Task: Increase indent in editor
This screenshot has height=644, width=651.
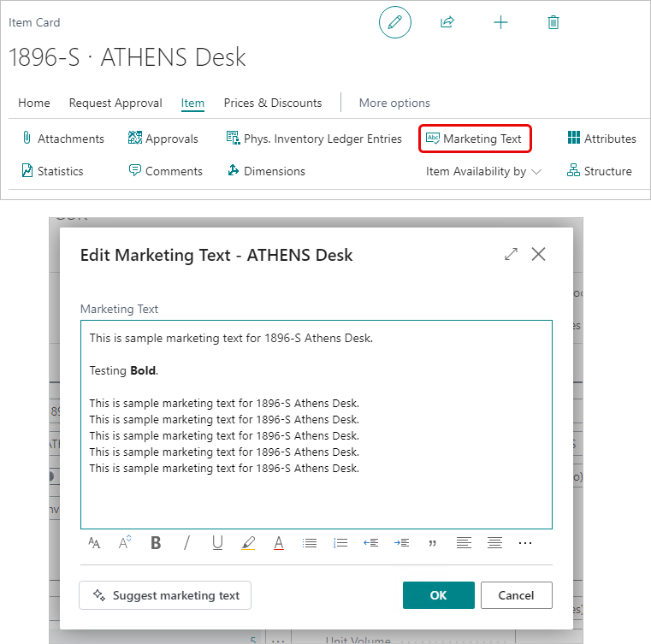Action: coord(401,543)
